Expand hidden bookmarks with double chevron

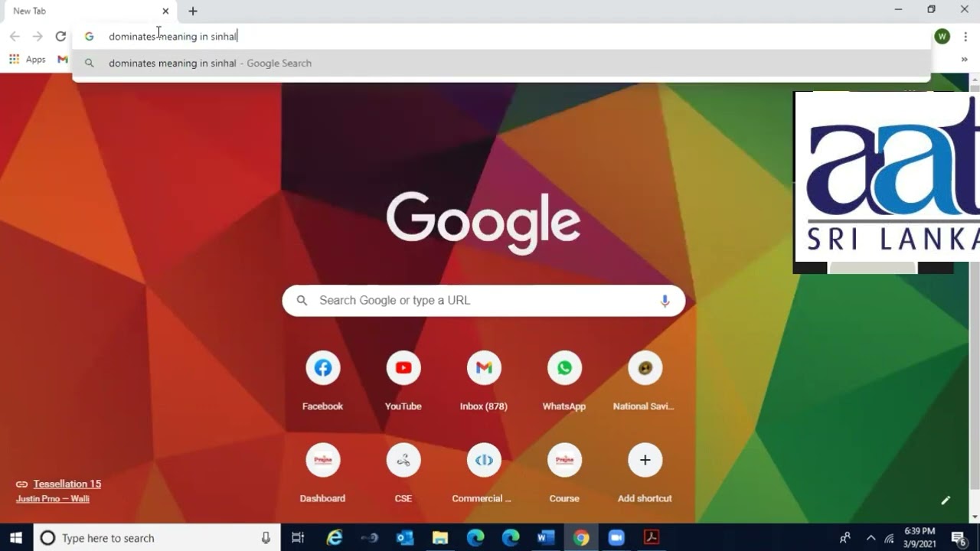[x=964, y=59]
